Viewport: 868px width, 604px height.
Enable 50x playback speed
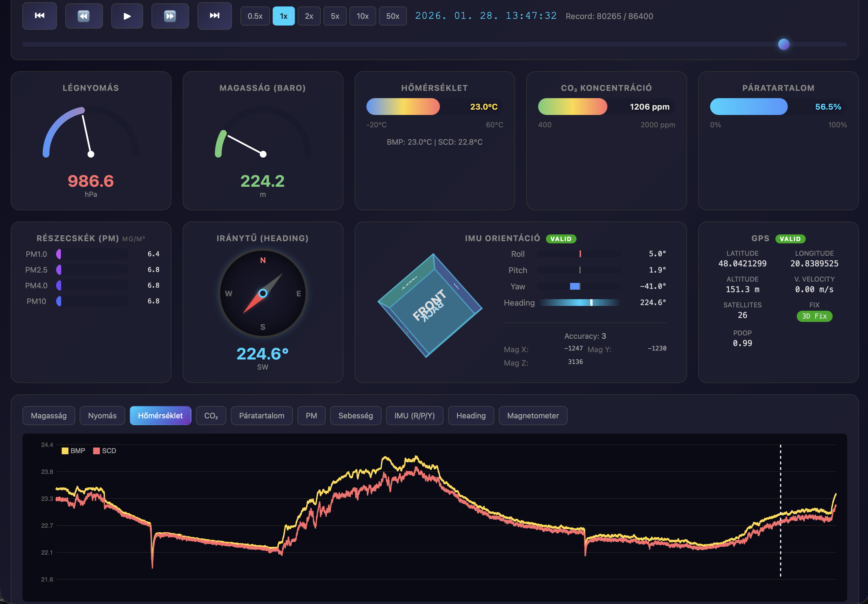392,16
